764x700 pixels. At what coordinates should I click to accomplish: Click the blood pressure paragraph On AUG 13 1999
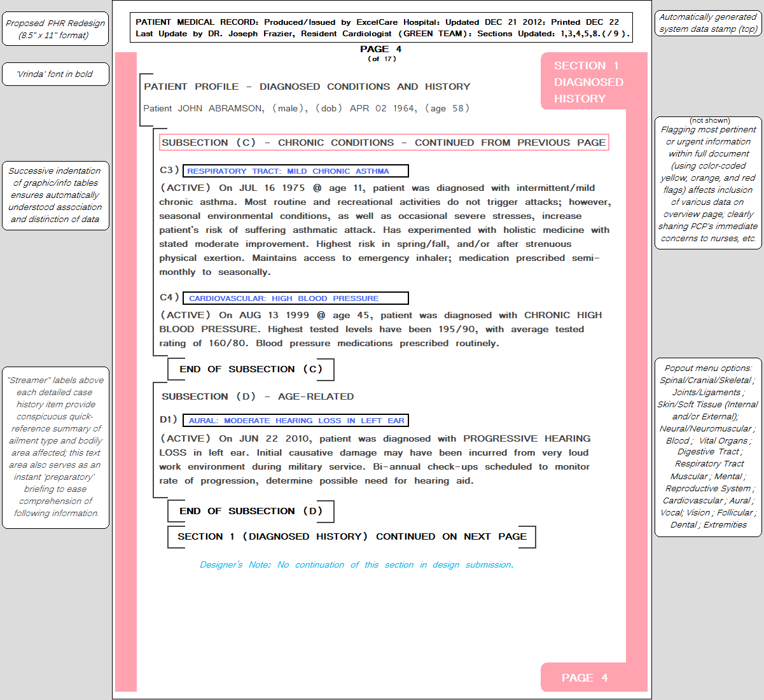[x=380, y=329]
